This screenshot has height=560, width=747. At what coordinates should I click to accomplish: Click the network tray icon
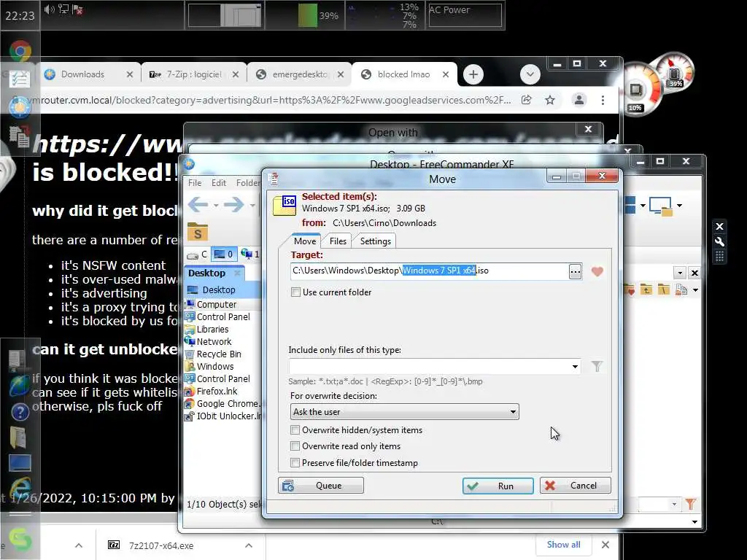click(x=63, y=9)
